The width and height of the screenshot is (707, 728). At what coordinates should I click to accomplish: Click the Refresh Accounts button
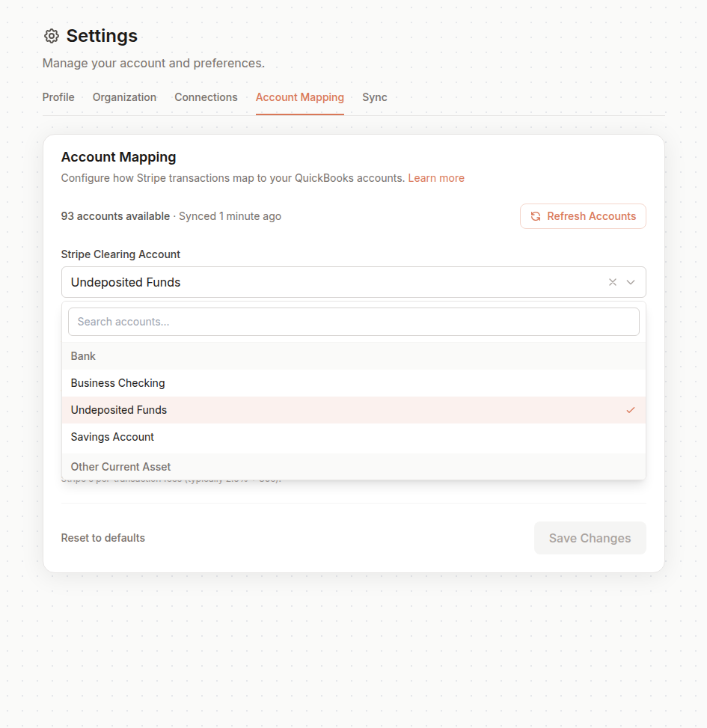(x=583, y=215)
